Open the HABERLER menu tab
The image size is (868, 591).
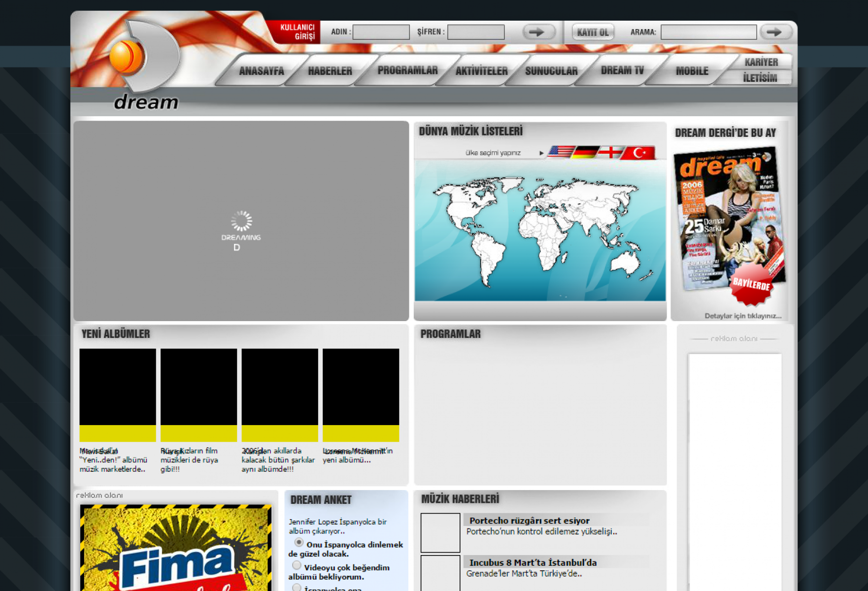pyautogui.click(x=330, y=71)
